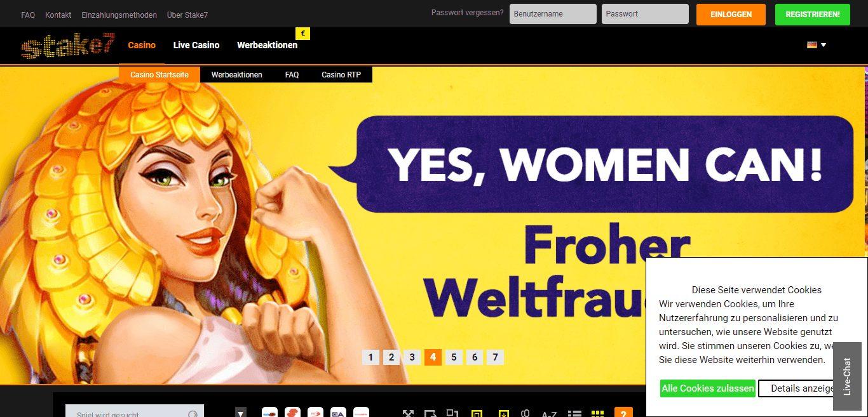Switch to yellow grid view icon
Viewport: 868px width, 417px height.
point(597,414)
